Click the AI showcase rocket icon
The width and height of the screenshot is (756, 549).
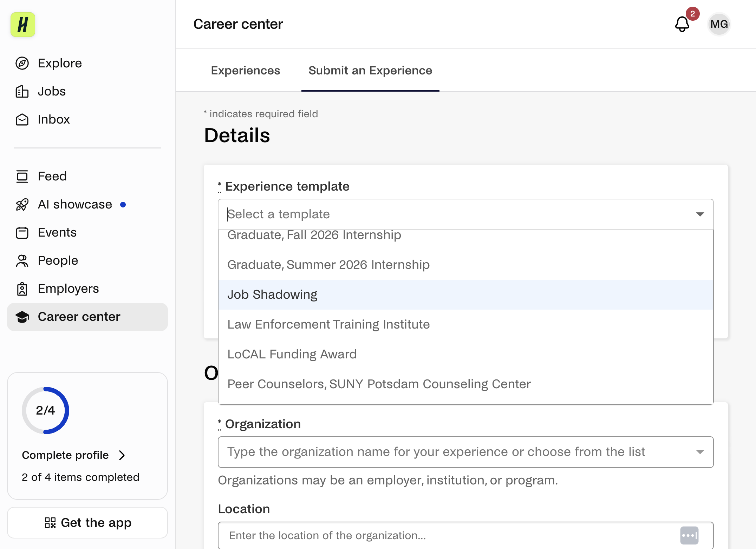click(x=22, y=204)
